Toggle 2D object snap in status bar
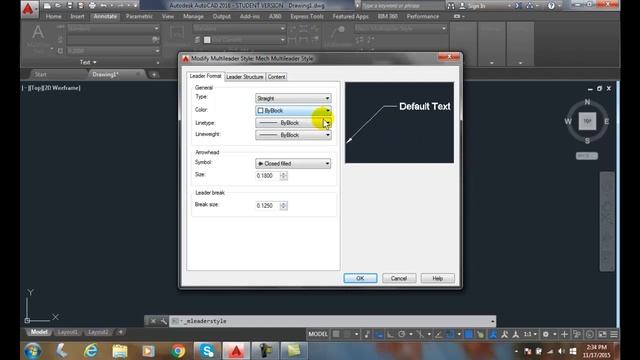Screen dimensions: 640x360 (x=450, y=334)
